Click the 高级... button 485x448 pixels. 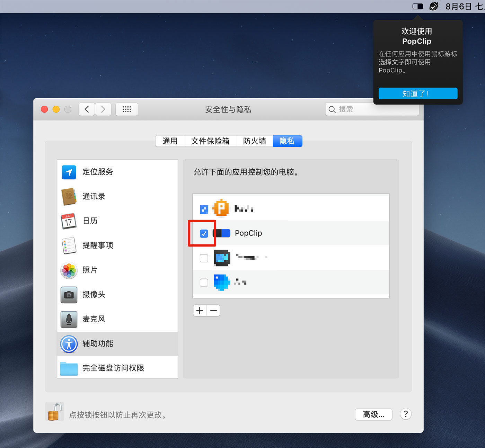click(373, 414)
